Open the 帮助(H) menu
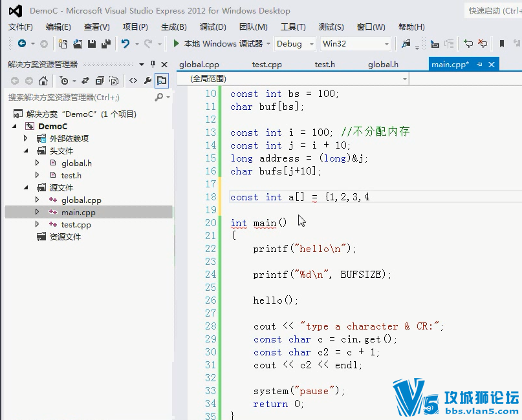 click(411, 27)
